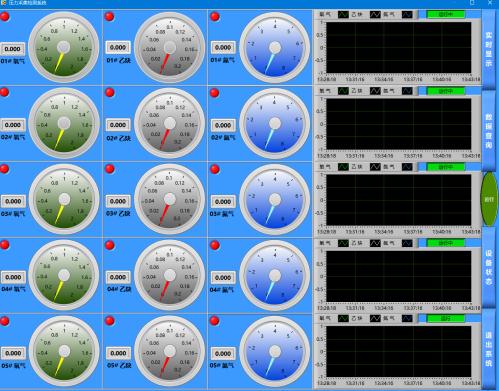499x391 pixels.
Task: Click the nitrogen plot legend icon, fourth chart
Action: click(407, 243)
